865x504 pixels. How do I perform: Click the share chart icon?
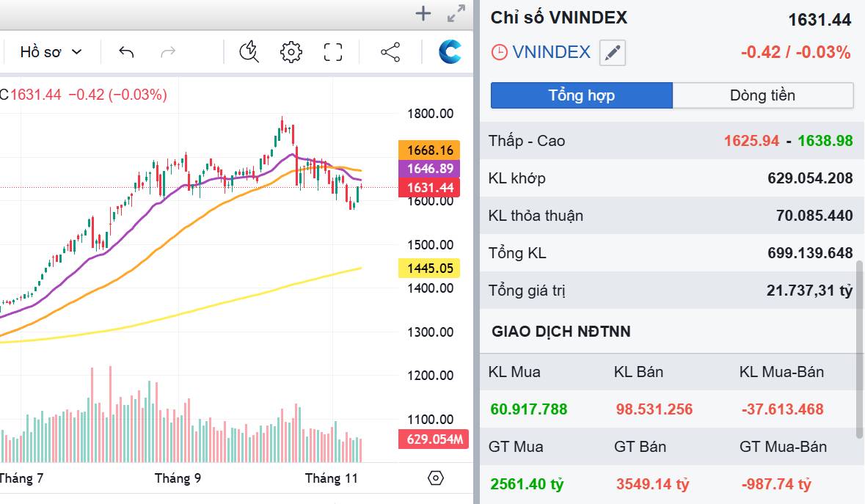pos(390,52)
